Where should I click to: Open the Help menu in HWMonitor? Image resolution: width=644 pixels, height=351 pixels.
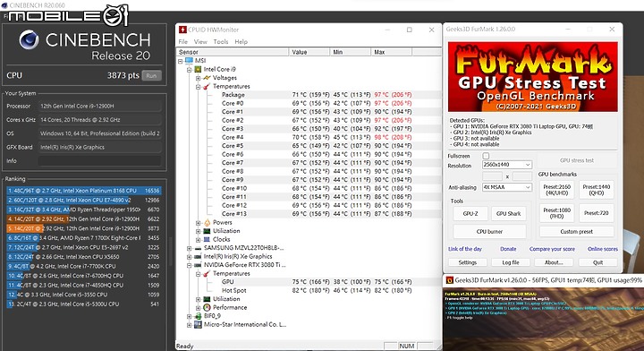[241, 41]
